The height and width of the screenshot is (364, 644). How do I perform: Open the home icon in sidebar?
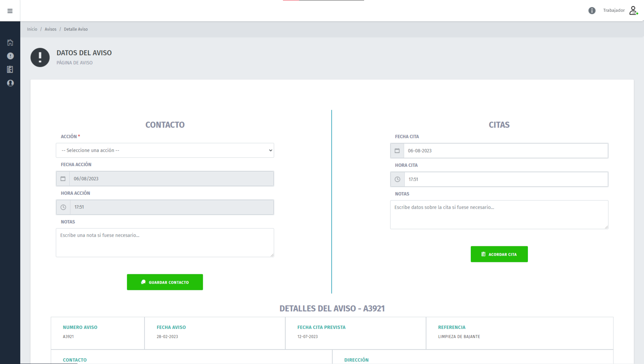coord(10,42)
